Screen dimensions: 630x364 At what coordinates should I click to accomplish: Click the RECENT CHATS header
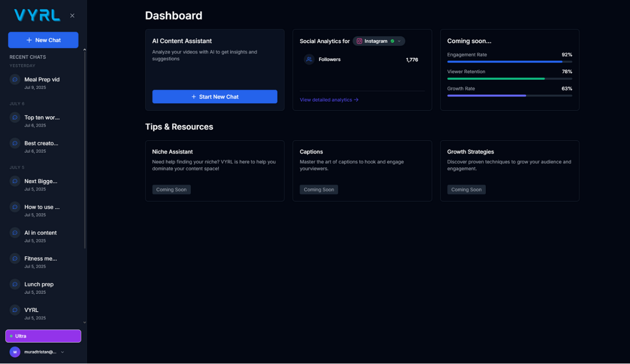[28, 57]
